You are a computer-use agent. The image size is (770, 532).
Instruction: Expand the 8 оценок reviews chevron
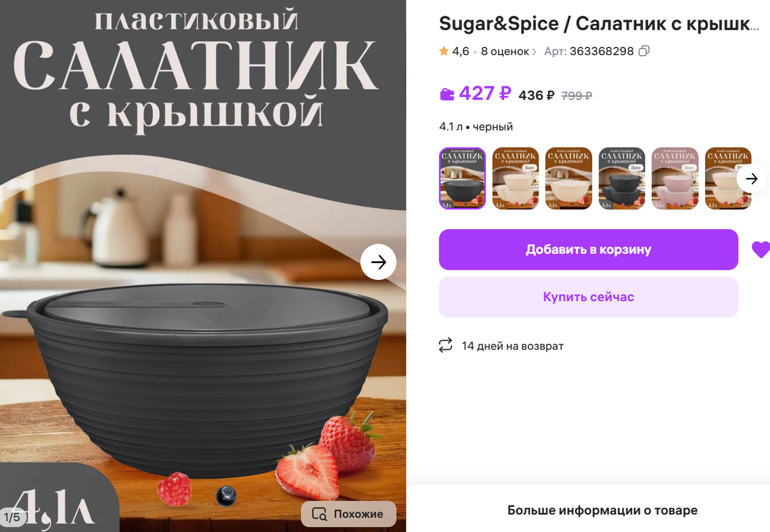pyautogui.click(x=535, y=51)
